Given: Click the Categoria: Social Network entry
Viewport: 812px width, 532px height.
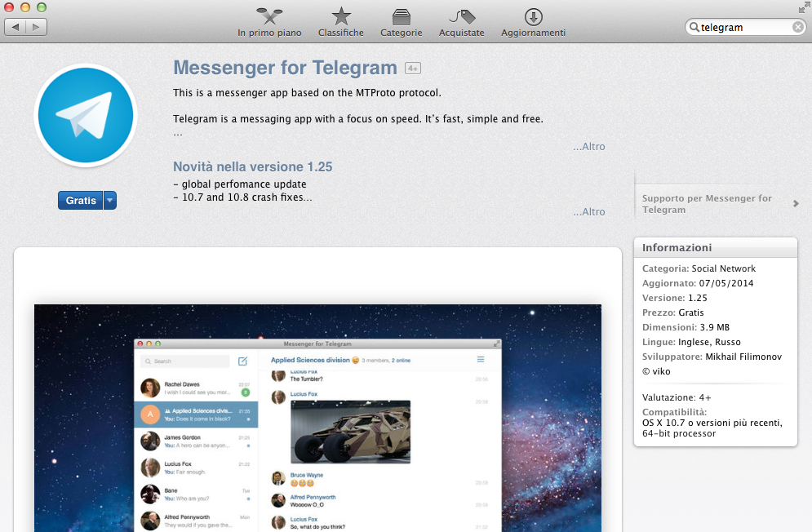Looking at the screenshot, I should pyautogui.click(x=699, y=268).
